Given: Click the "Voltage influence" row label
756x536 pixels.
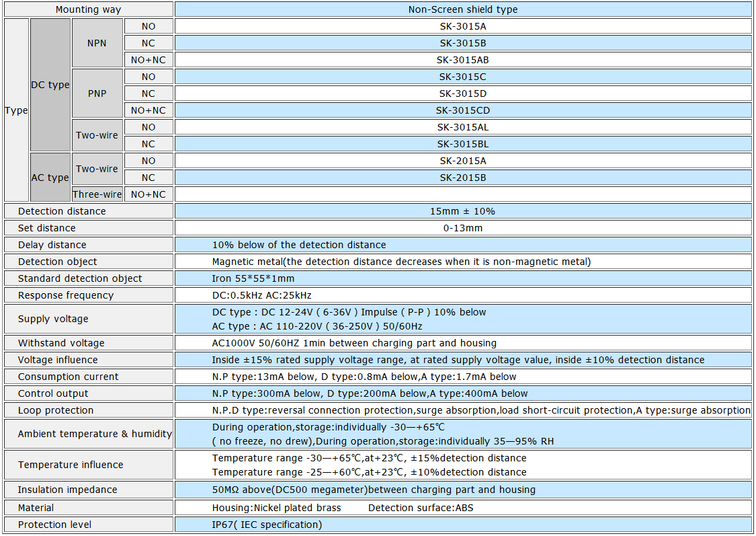Looking at the screenshot, I should tap(58, 360).
